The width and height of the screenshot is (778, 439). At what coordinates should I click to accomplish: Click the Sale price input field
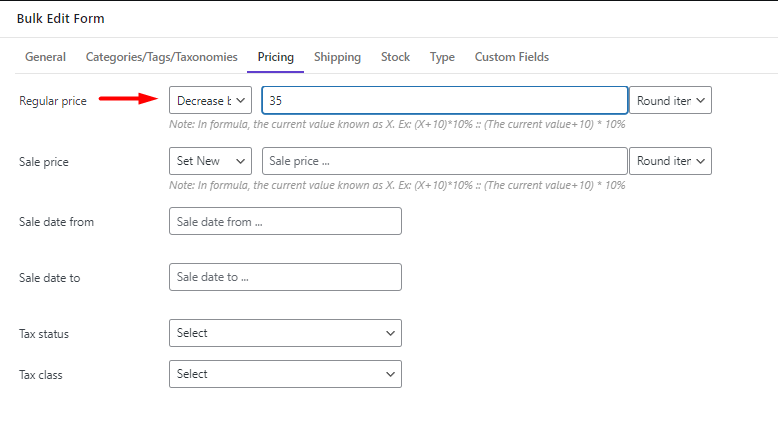point(445,161)
